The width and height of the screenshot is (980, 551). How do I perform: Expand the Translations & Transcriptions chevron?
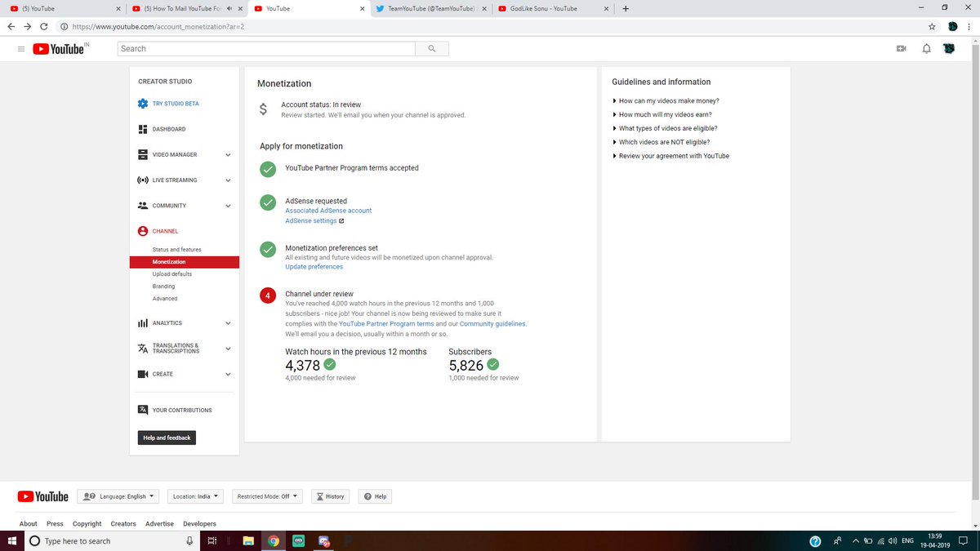coord(228,349)
